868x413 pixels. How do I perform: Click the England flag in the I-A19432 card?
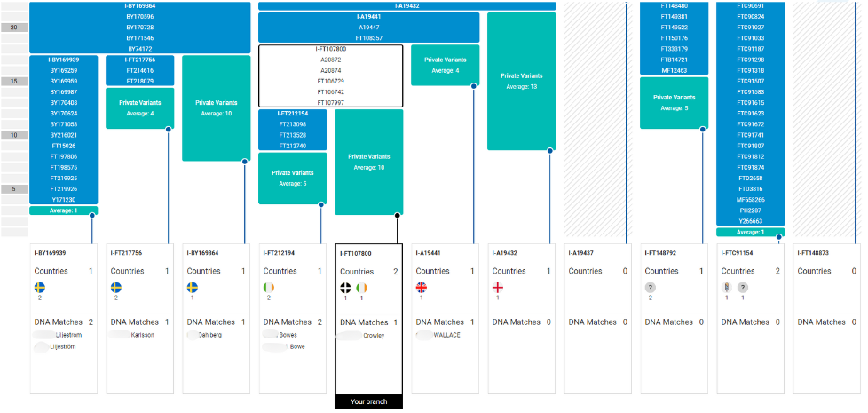(x=498, y=288)
